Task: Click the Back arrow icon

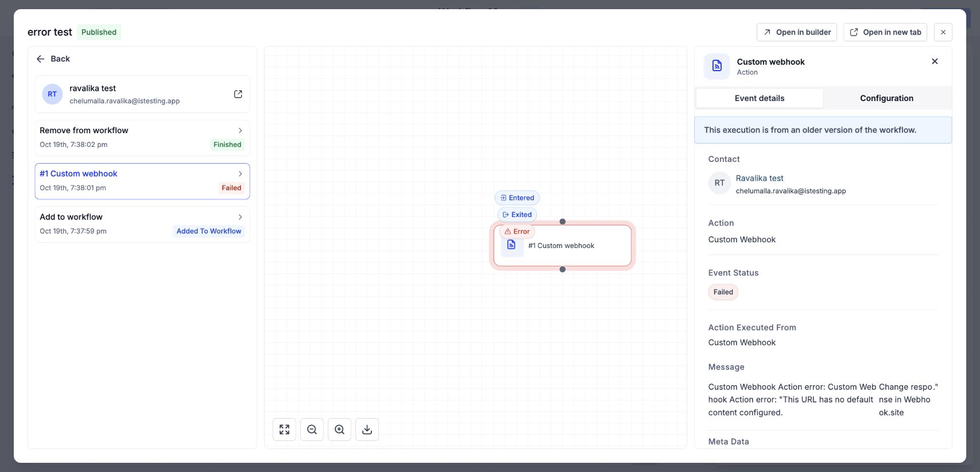Action: [40, 59]
